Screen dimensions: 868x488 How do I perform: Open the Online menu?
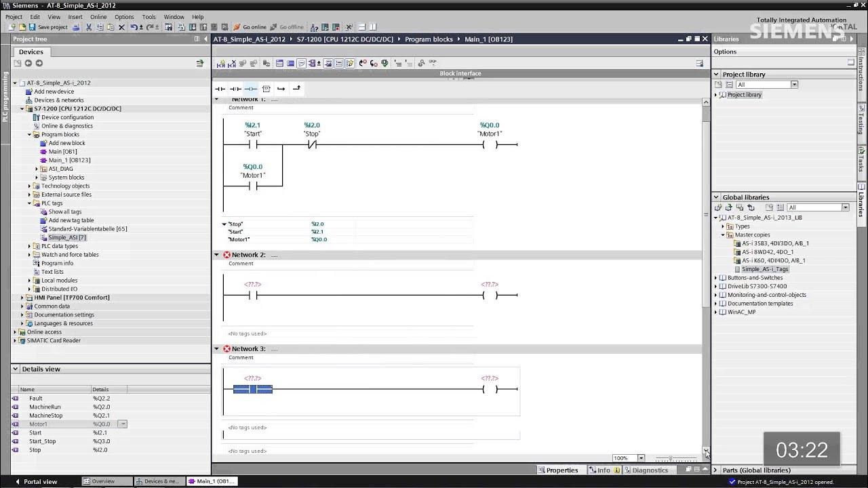point(98,17)
